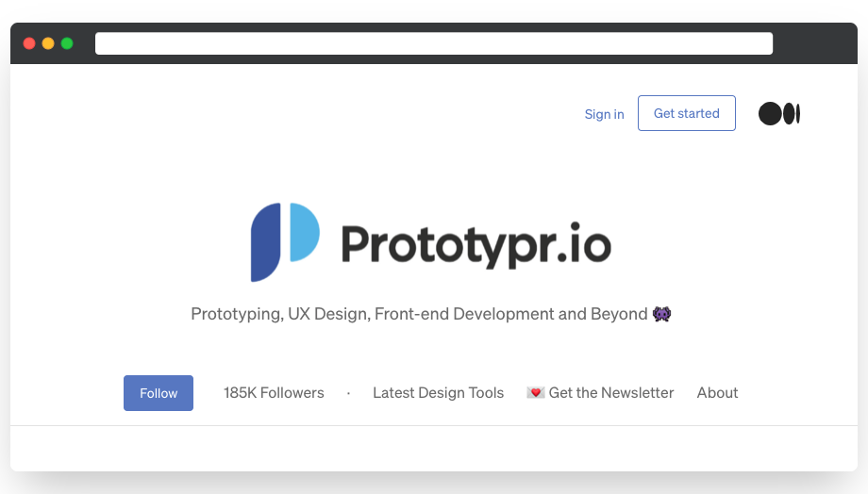The height and width of the screenshot is (494, 868).
Task: Click the Get started button
Action: (687, 113)
